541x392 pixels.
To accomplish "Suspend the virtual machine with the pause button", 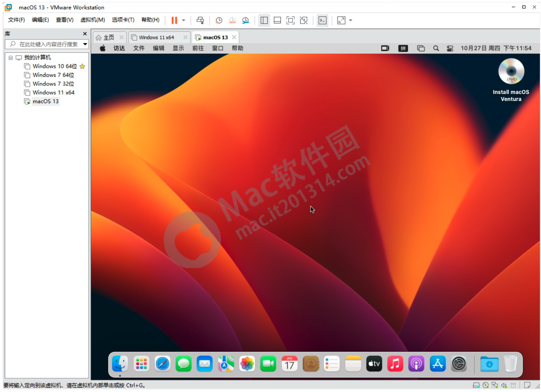I will (x=174, y=20).
